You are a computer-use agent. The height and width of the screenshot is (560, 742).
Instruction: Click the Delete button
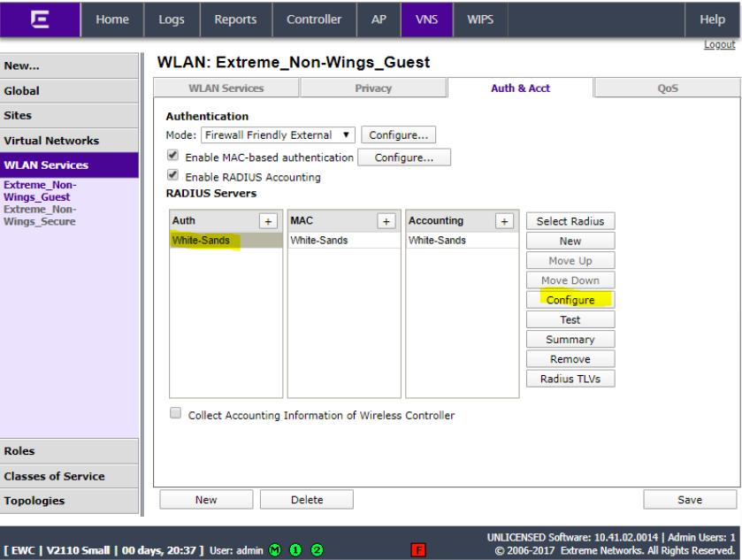pos(307,500)
